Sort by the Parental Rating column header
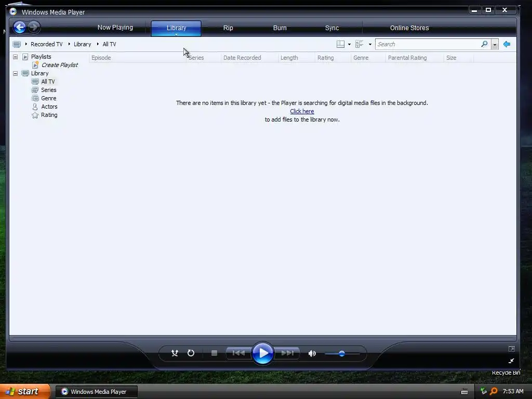532x399 pixels. (x=414, y=58)
